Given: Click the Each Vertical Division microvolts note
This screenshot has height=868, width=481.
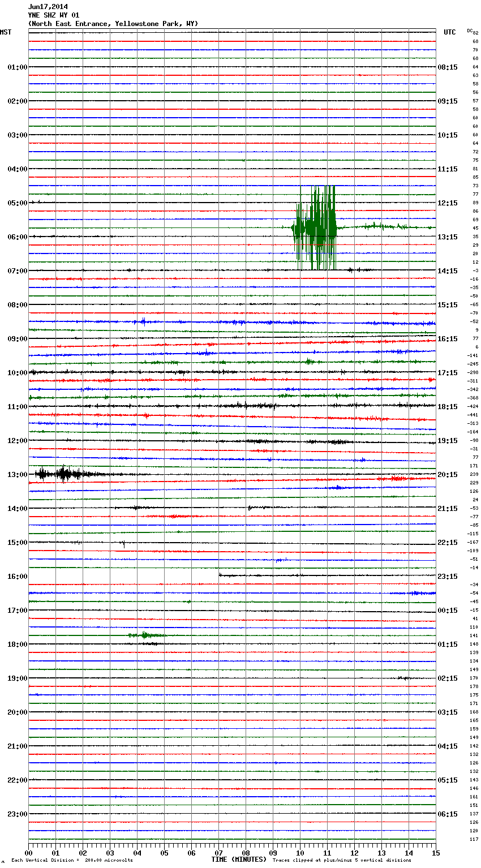Looking at the screenshot, I should pos(72,861).
